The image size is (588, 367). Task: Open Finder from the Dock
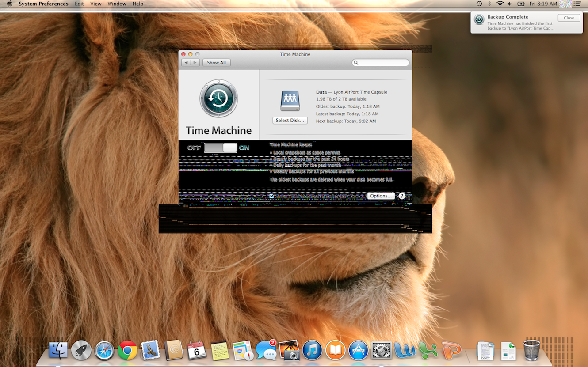click(58, 350)
